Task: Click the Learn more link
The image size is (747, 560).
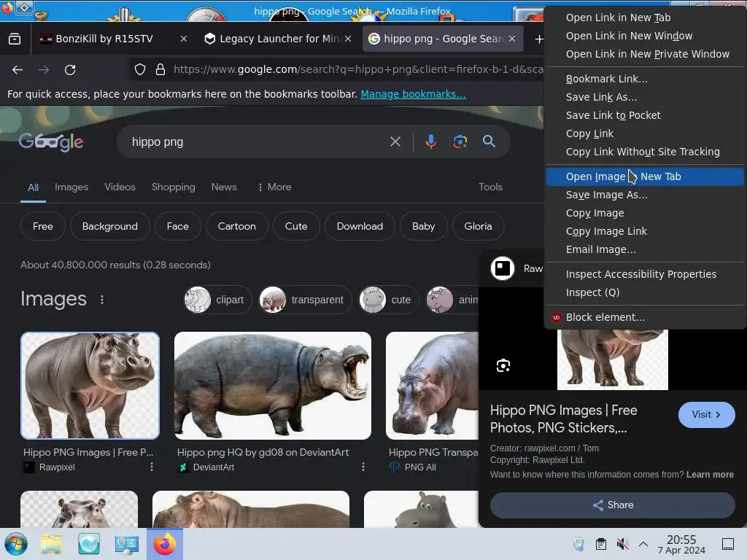Action: click(x=710, y=474)
